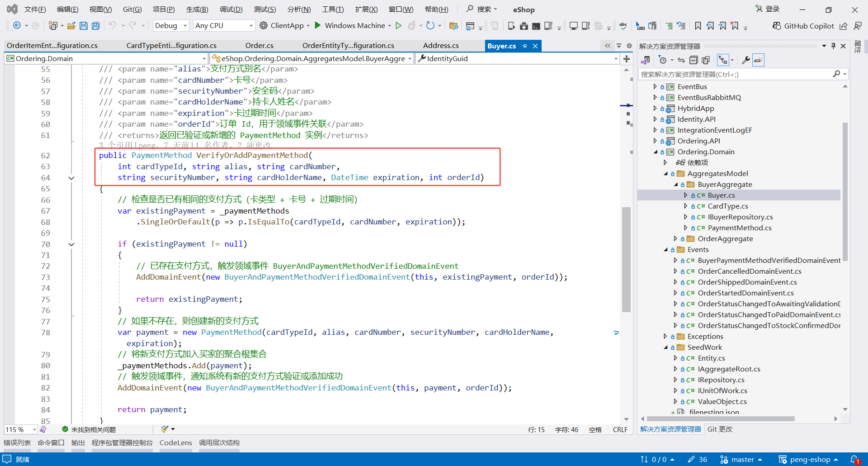Click the undo arrow icon

pos(113,26)
